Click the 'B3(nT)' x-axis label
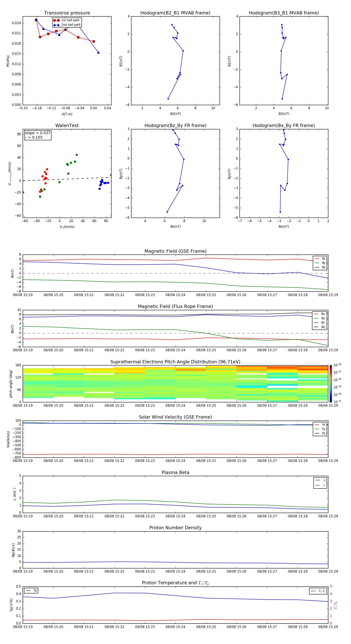Image resolution: width=351 pixels, height=644 pixels. [284, 114]
